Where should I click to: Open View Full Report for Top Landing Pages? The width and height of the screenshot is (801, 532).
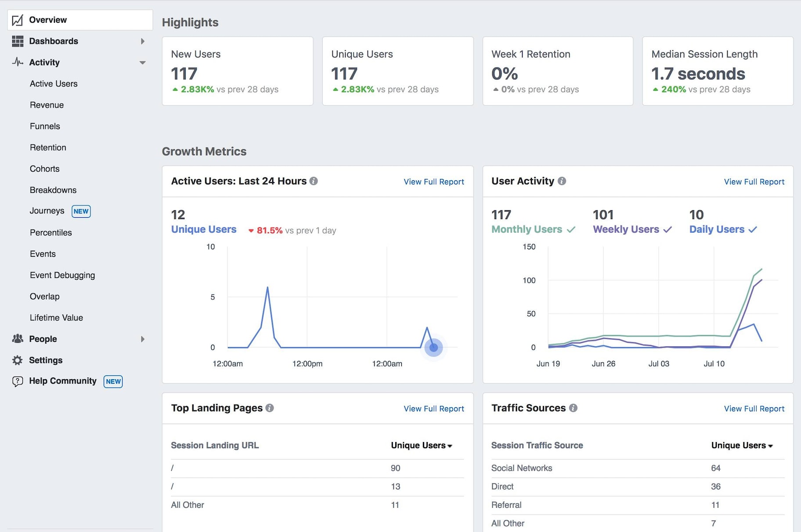point(433,409)
